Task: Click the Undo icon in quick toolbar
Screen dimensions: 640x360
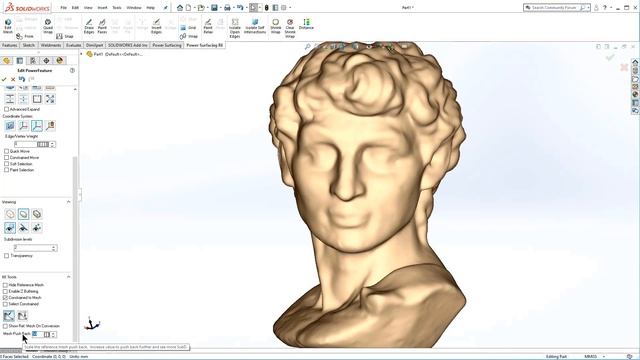Action: click(240, 7)
